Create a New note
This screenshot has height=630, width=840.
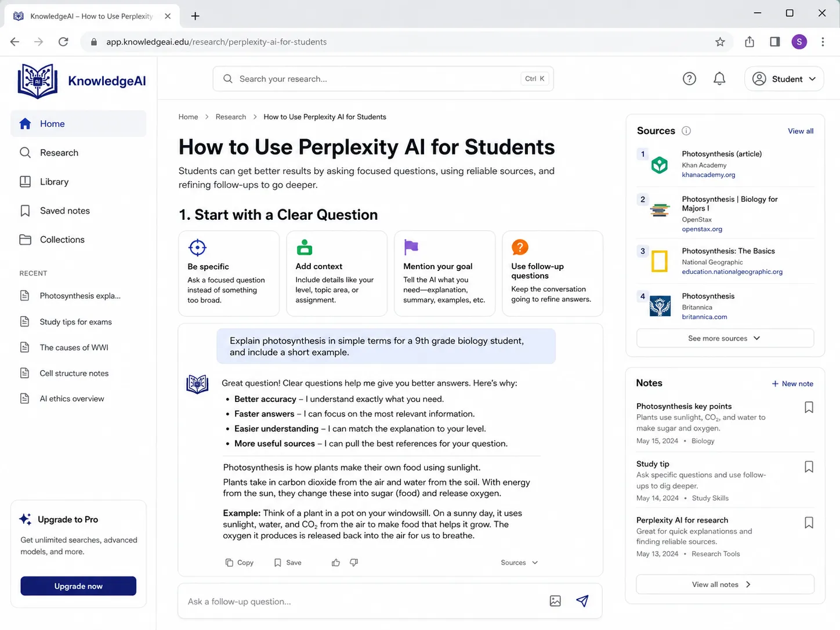tap(792, 383)
